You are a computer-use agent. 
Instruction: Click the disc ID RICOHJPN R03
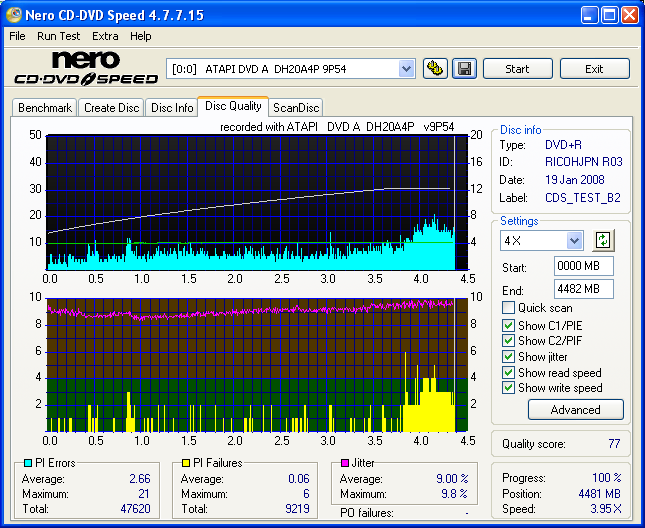[x=584, y=162]
